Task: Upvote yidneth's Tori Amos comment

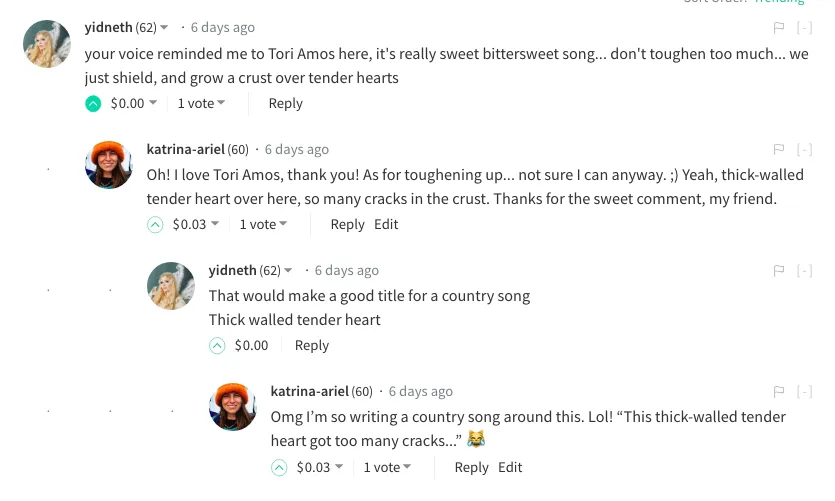Action: [93, 103]
